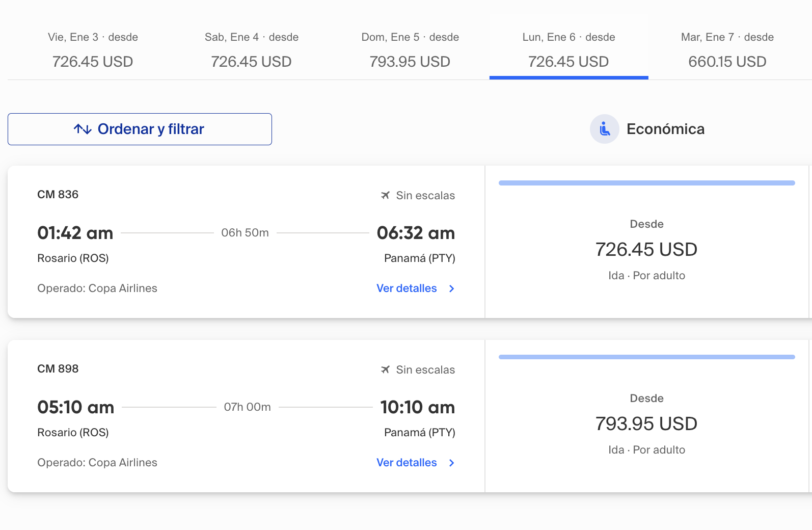Click the Económica cabin class label
The width and height of the screenshot is (812, 530).
pos(665,129)
